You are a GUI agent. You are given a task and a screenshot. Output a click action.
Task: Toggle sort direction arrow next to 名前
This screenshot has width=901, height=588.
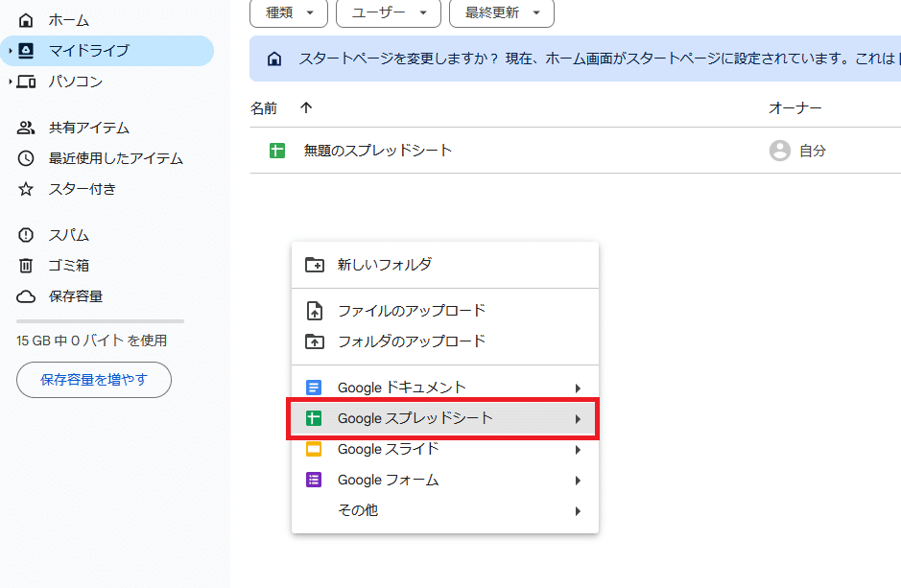pyautogui.click(x=306, y=107)
